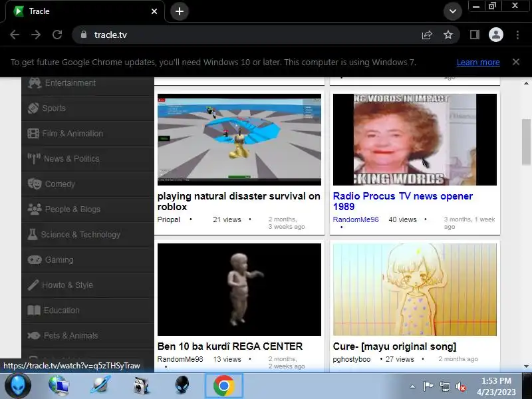Visit Priopal's channel
This screenshot has height=399, width=532.
pos(169,219)
